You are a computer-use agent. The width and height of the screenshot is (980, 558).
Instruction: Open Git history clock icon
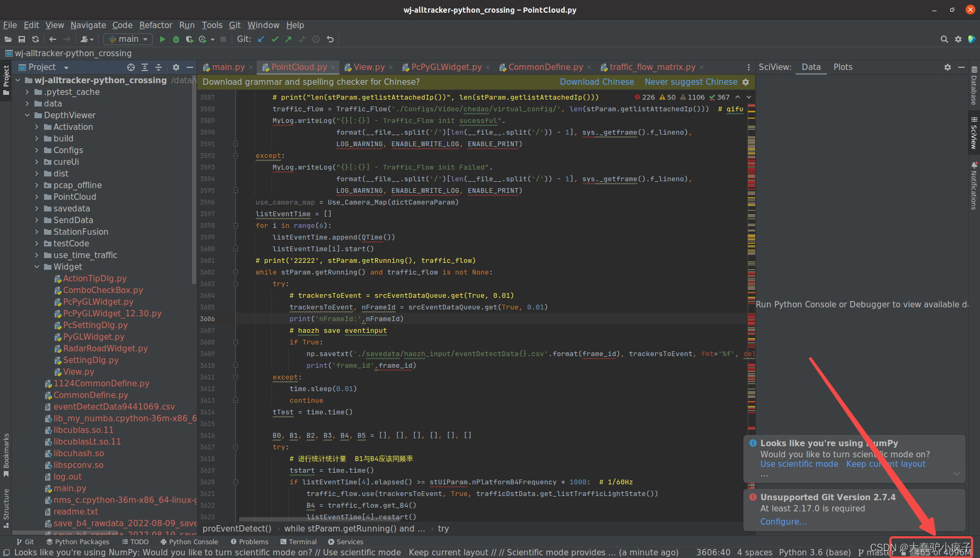point(316,39)
